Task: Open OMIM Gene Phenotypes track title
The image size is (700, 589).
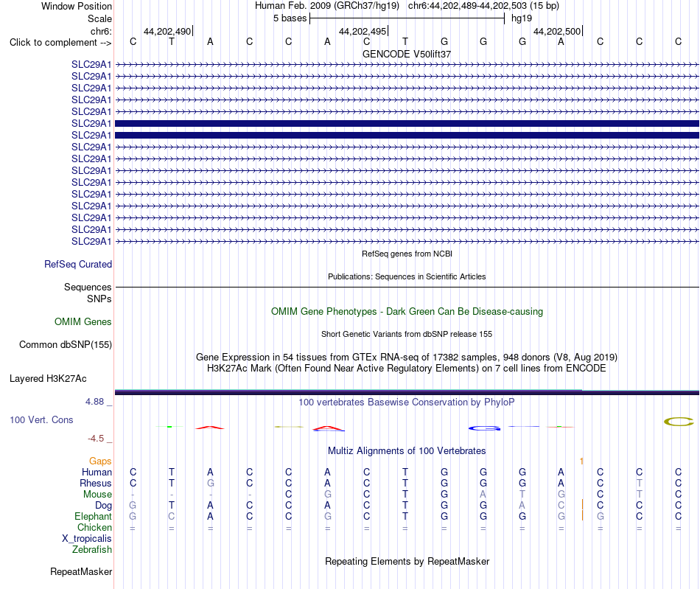Action: (407, 311)
